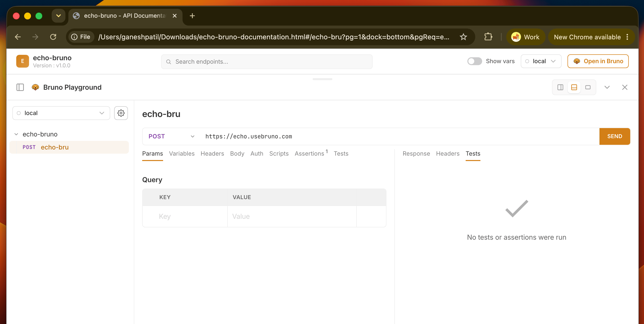The width and height of the screenshot is (644, 324).
Task: Bookmark this page with star icon
Action: pyautogui.click(x=463, y=37)
